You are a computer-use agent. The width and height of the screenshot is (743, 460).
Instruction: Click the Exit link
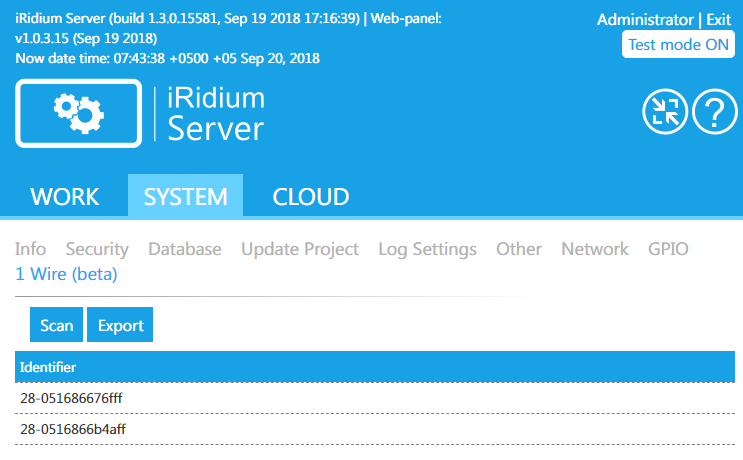[718, 20]
